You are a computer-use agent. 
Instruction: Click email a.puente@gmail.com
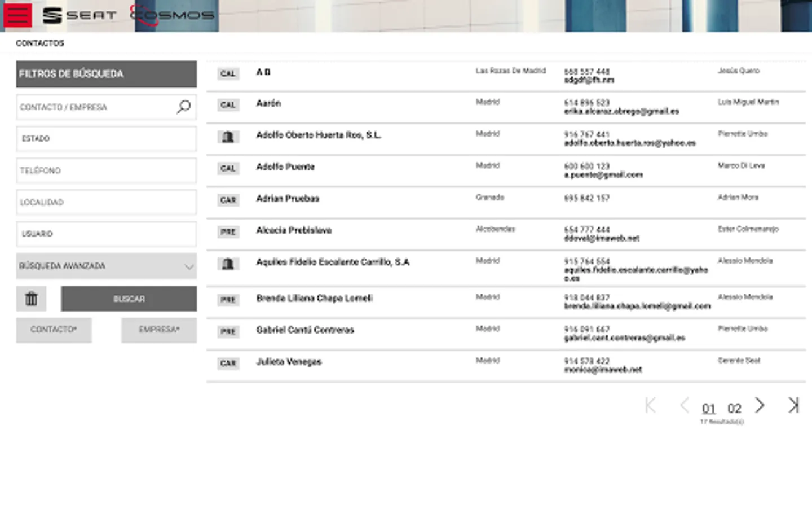coord(603,175)
